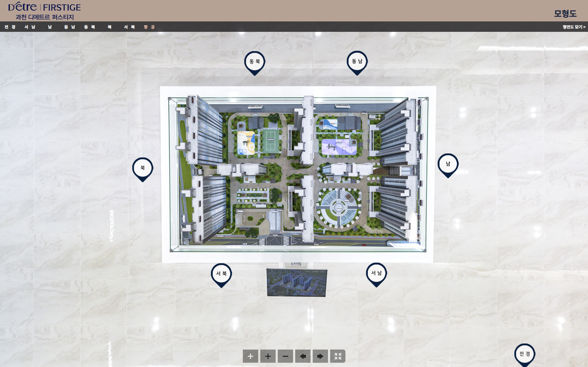
Task: Jump to 전경 pin at bottom right
Action: [x=524, y=354]
